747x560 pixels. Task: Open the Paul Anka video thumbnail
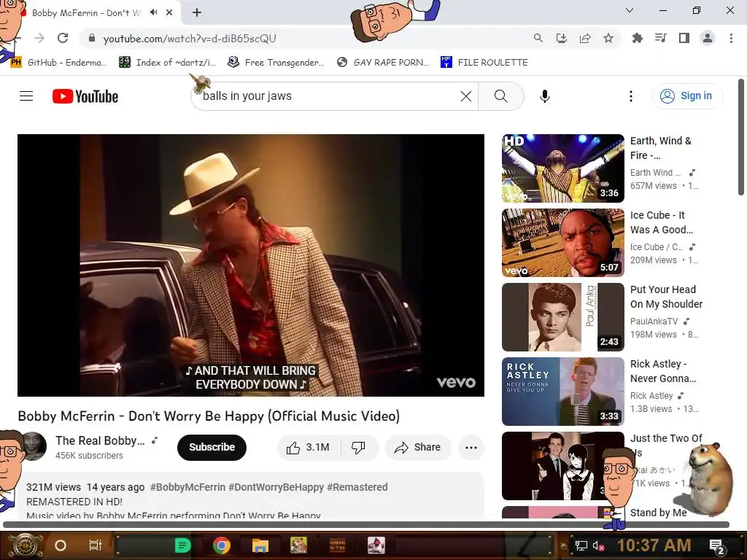(562, 316)
